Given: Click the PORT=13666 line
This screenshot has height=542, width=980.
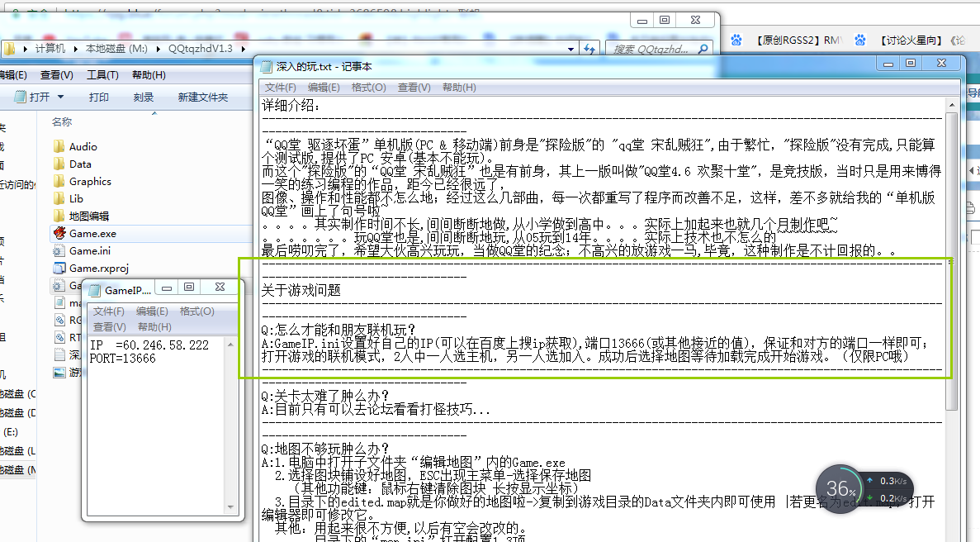Looking at the screenshot, I should click(122, 359).
